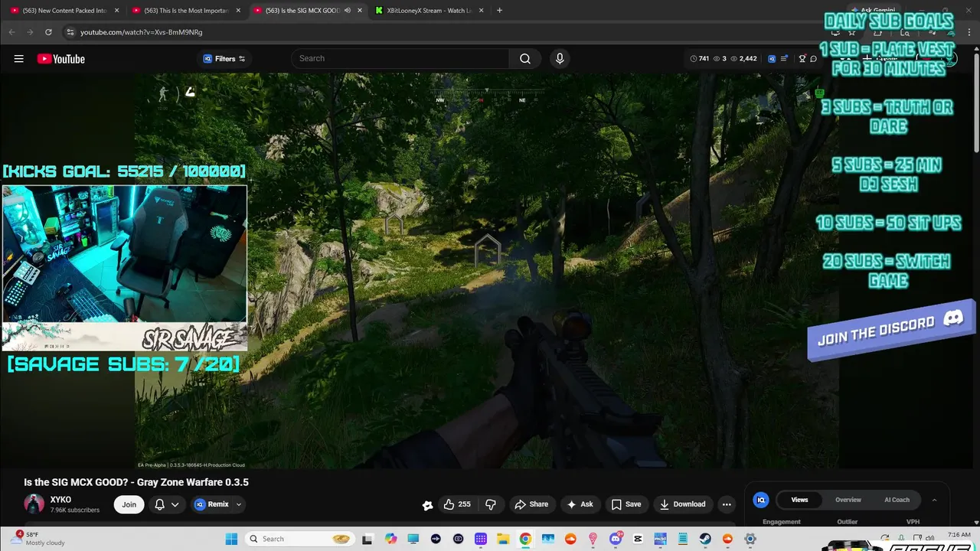Image resolution: width=980 pixels, height=551 pixels.
Task: Toggle the notification bell for XYKO
Action: [160, 504]
